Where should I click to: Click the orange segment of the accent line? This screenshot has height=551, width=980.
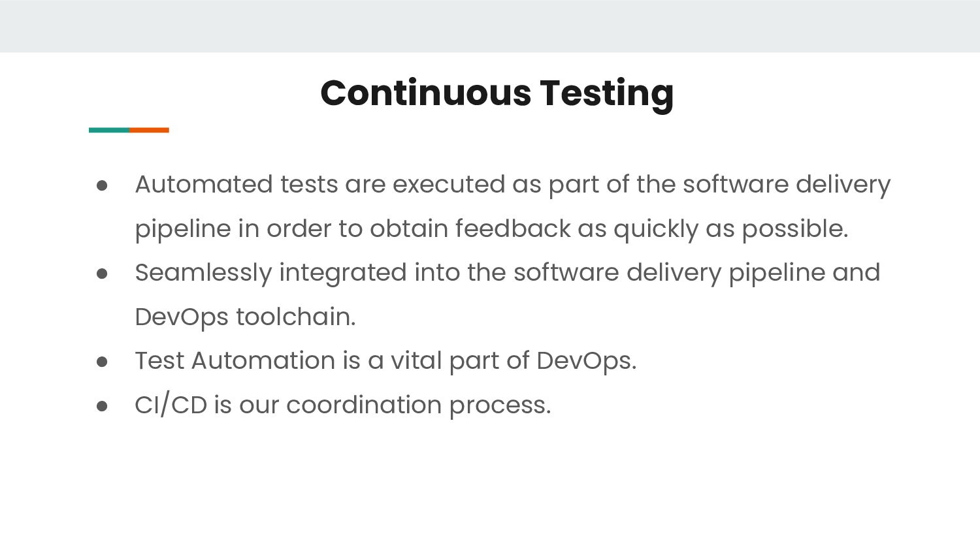tap(149, 130)
